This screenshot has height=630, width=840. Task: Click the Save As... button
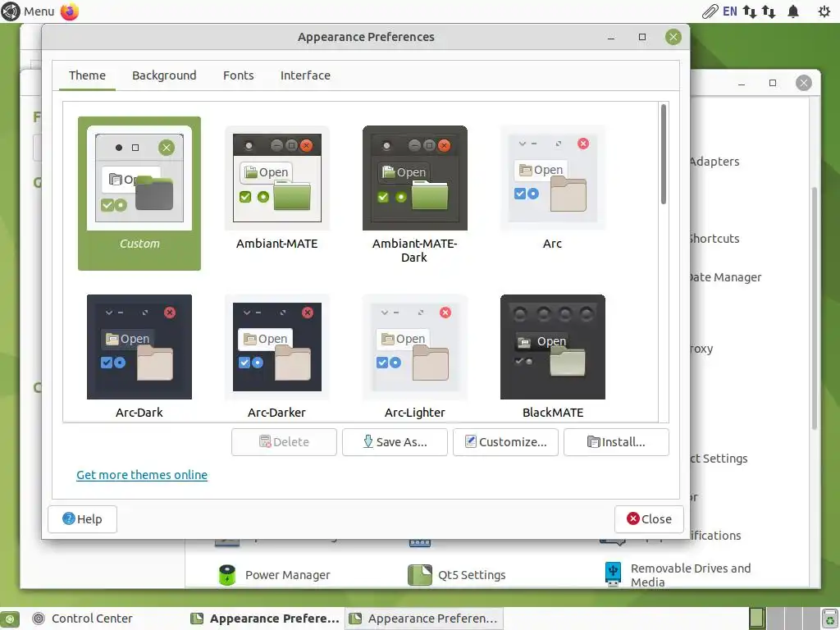(x=395, y=442)
